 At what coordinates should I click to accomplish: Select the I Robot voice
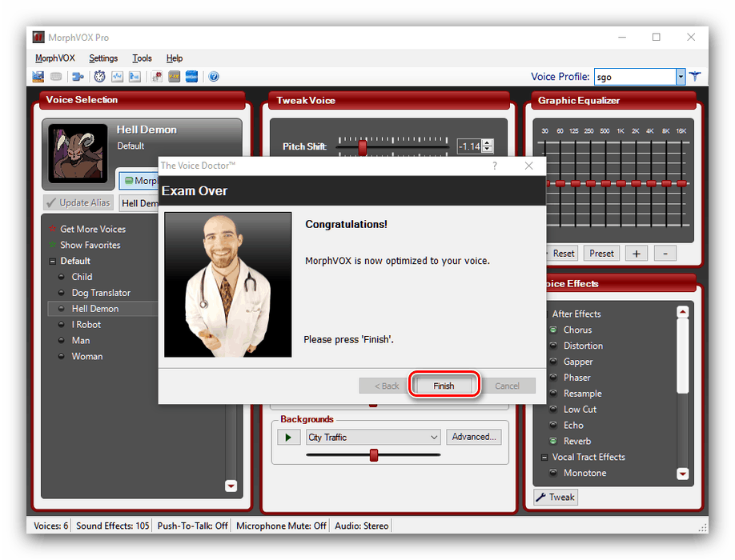[86, 325]
